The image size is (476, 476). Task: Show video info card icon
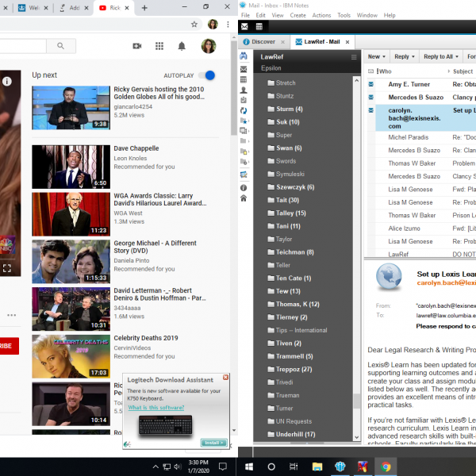[x=7, y=81]
